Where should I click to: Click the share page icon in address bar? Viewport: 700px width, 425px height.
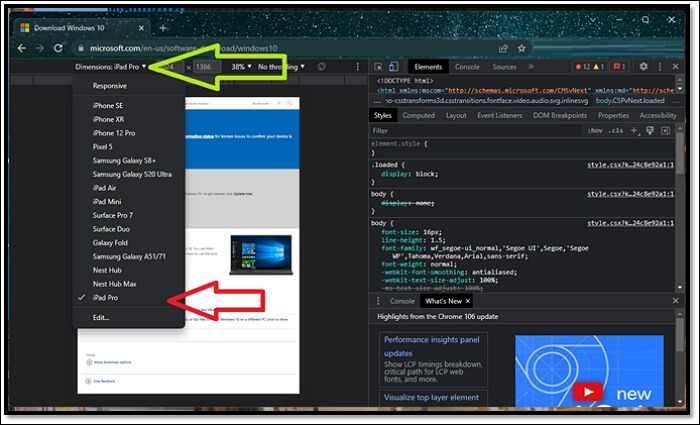pos(503,48)
